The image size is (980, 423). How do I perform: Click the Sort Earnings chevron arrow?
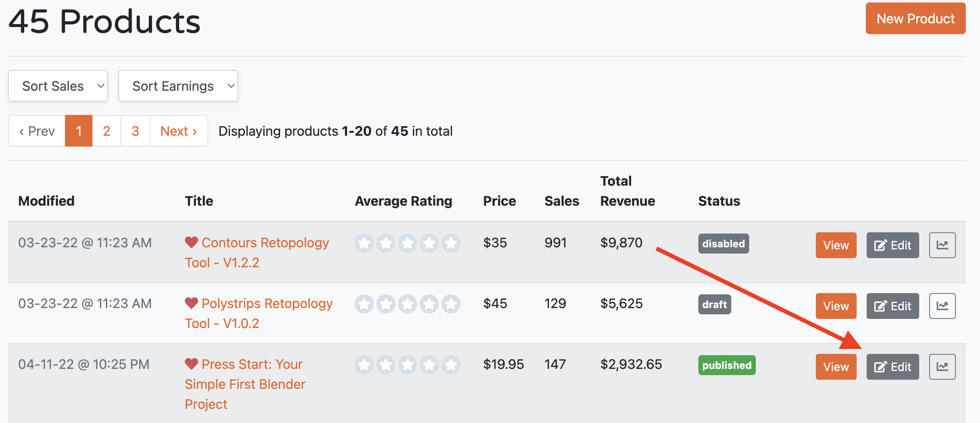point(231,86)
